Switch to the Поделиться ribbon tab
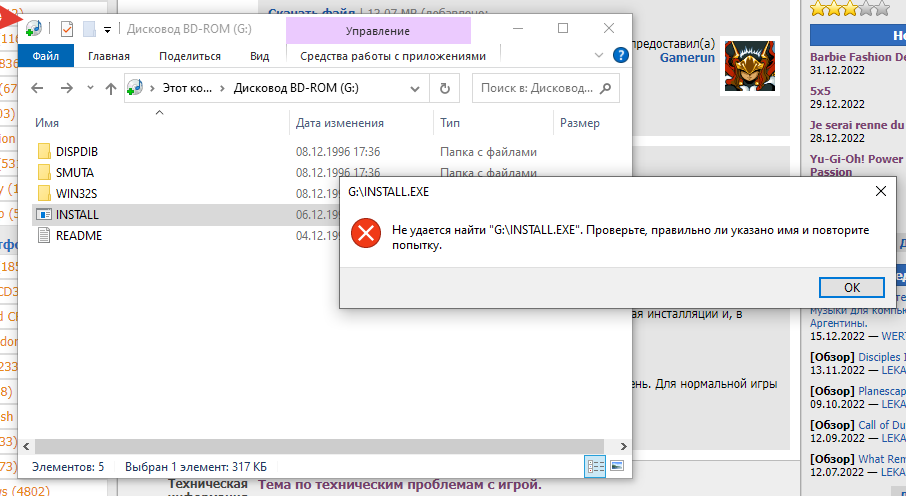The height and width of the screenshot is (496, 906). (x=190, y=56)
